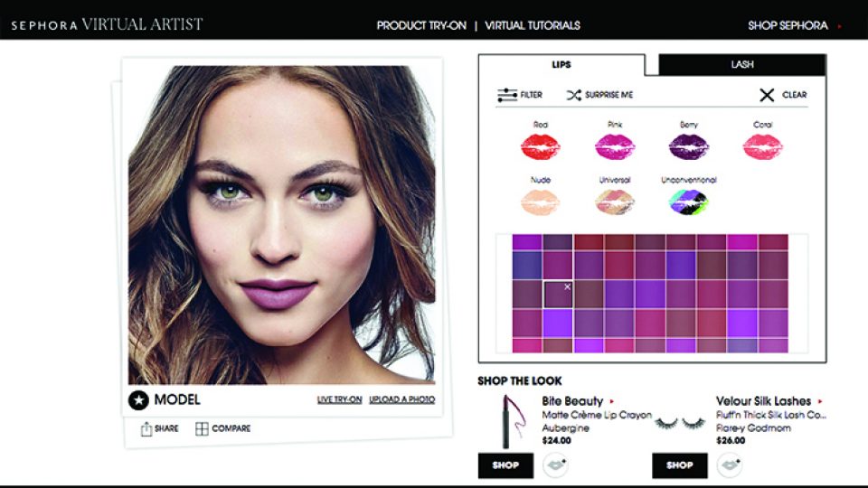
Task: Pick the Unconventional multicolor lips icon
Action: tap(689, 202)
